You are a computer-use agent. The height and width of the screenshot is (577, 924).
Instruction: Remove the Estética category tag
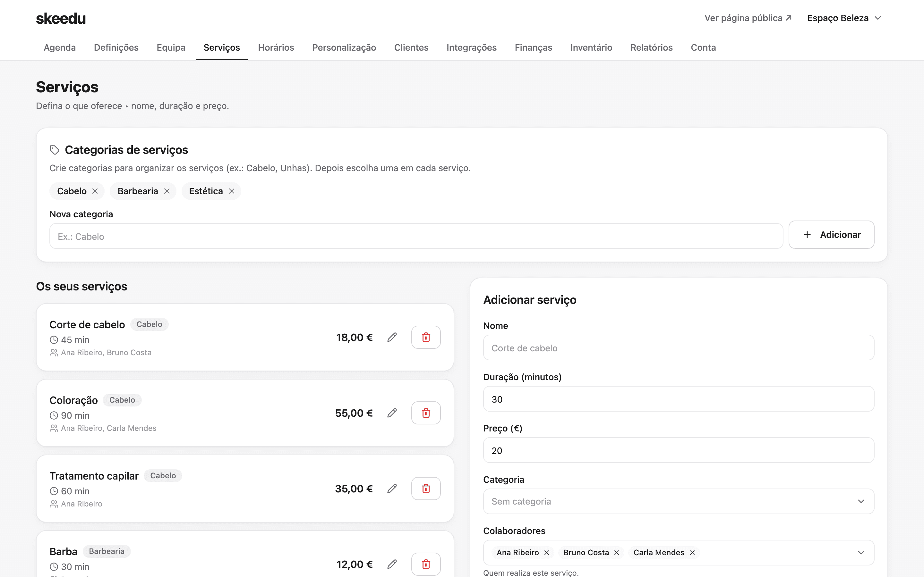(231, 191)
